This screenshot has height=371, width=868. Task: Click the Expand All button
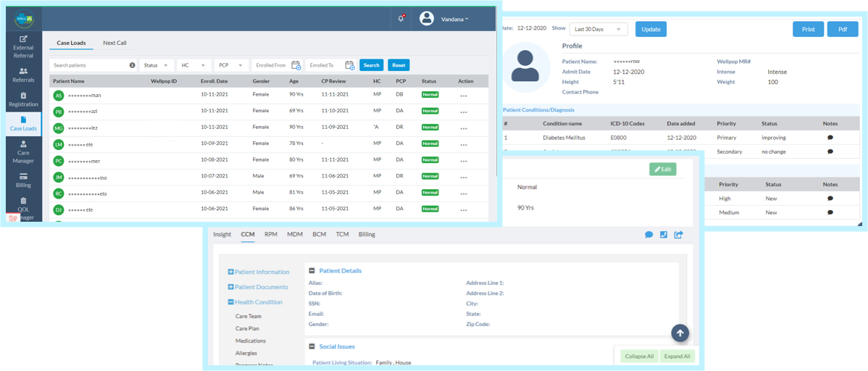pos(677,357)
